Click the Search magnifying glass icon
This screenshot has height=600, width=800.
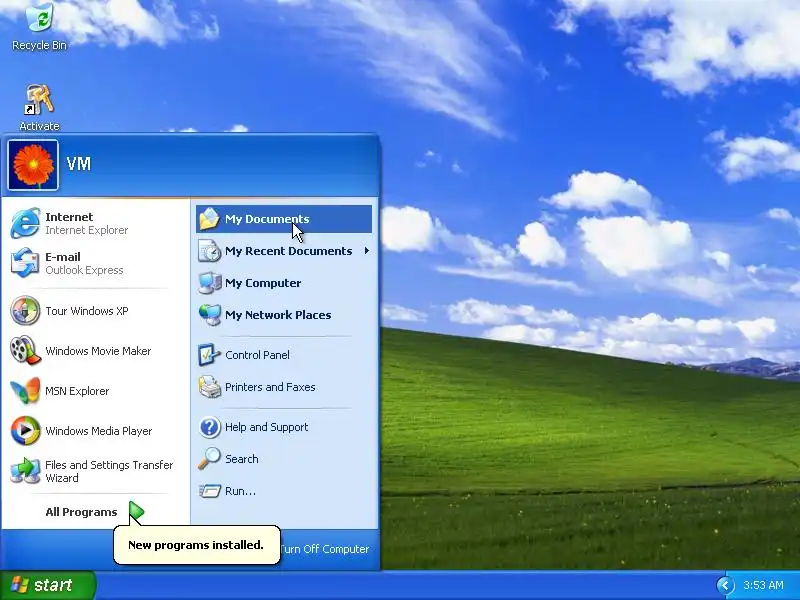coord(209,459)
